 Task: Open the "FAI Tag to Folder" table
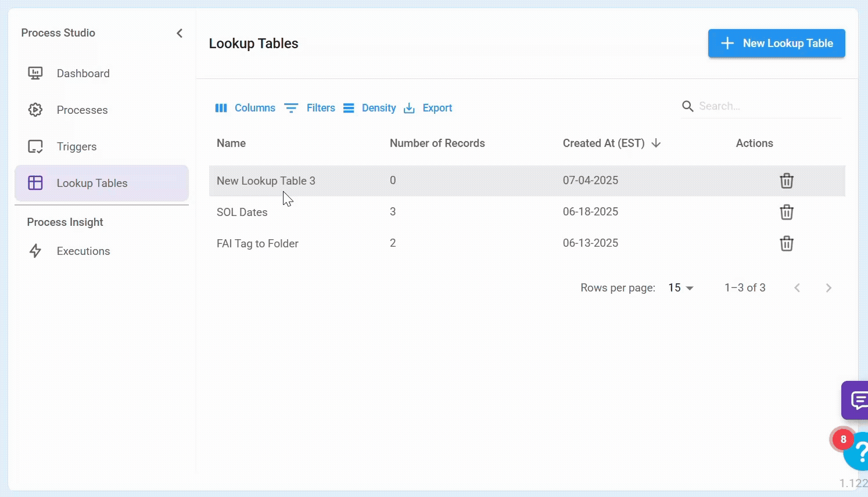point(257,243)
